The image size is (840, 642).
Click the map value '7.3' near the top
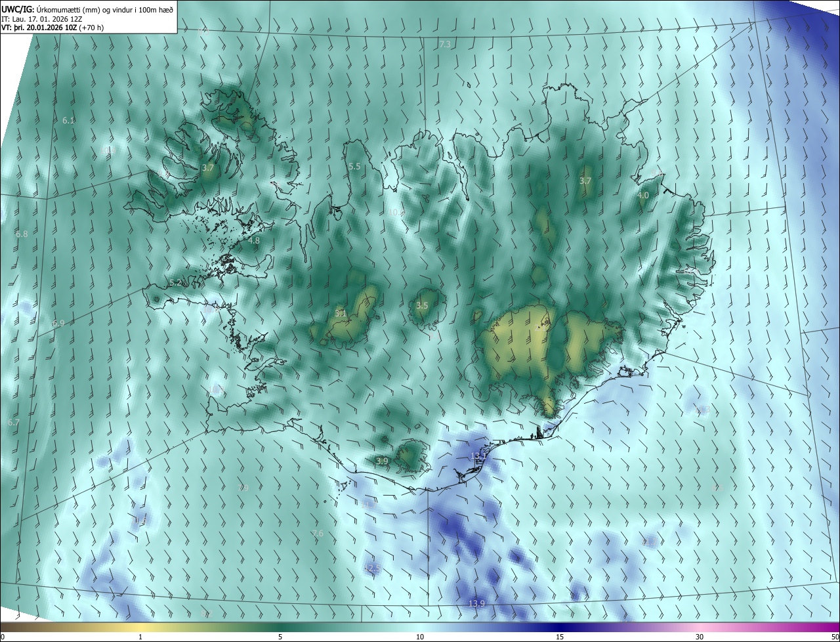click(445, 45)
